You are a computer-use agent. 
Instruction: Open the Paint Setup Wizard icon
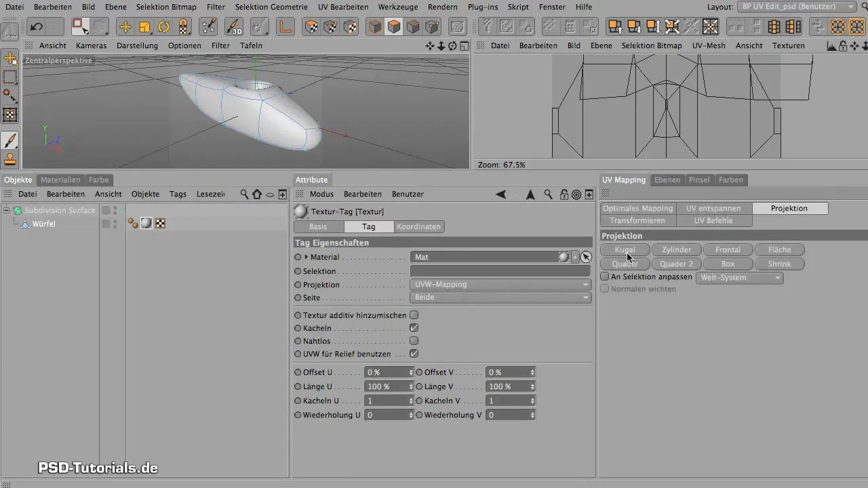[210, 27]
